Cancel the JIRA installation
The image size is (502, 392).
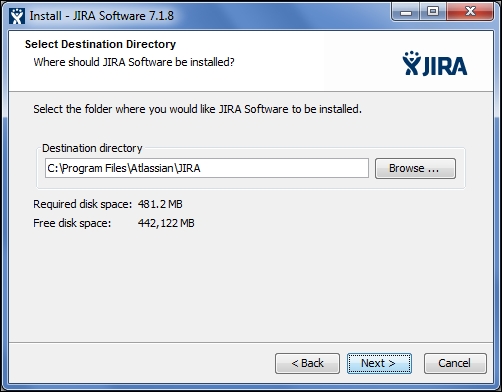point(455,363)
